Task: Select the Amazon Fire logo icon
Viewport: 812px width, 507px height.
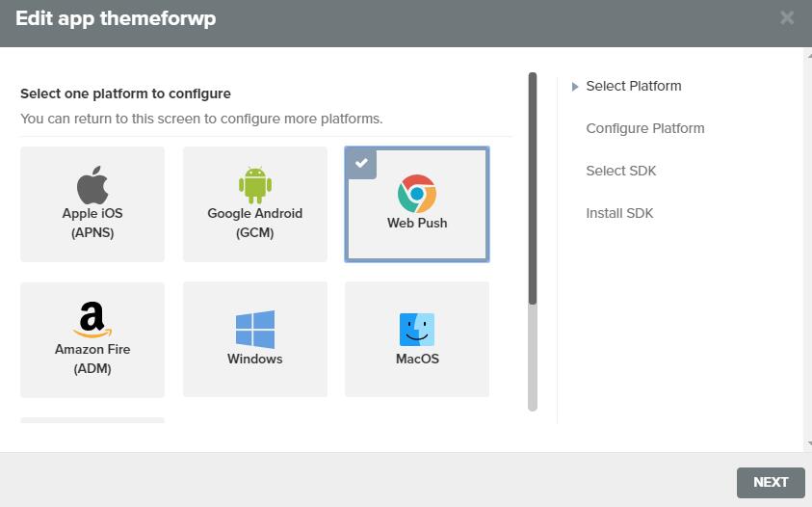Action: pos(92,319)
